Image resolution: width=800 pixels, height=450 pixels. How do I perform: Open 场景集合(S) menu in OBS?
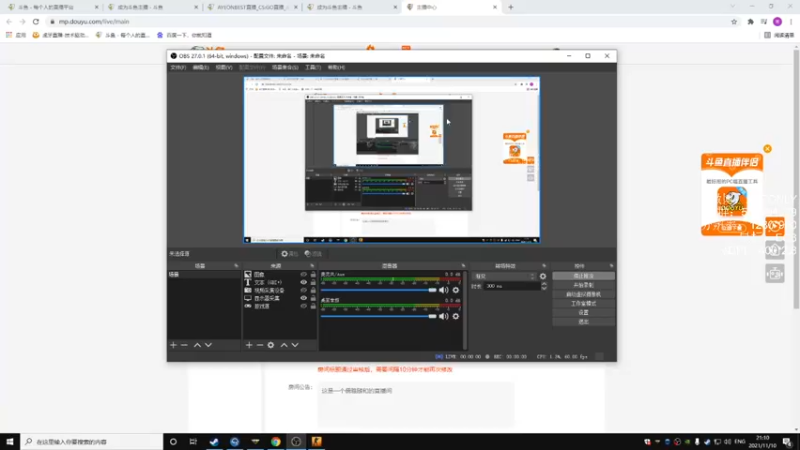(x=285, y=67)
